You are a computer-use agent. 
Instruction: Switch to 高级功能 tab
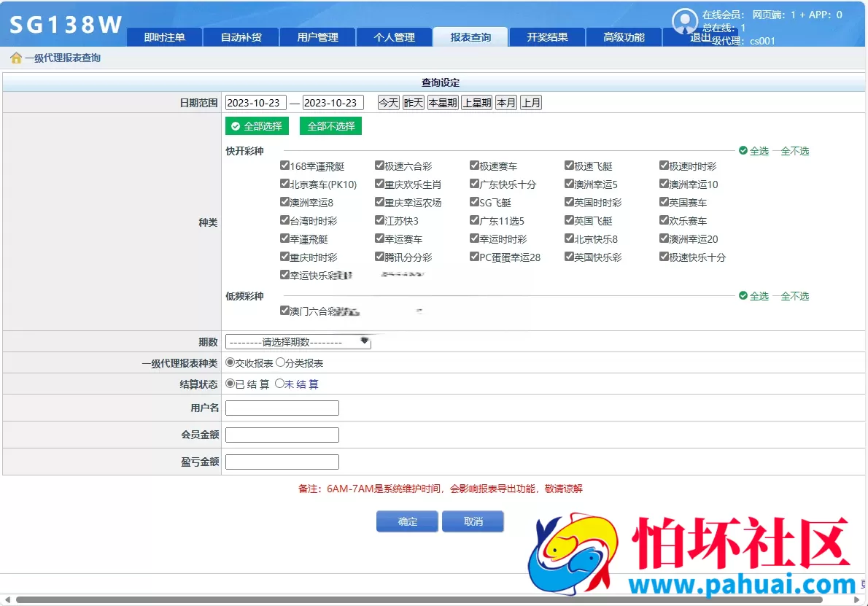click(x=624, y=37)
